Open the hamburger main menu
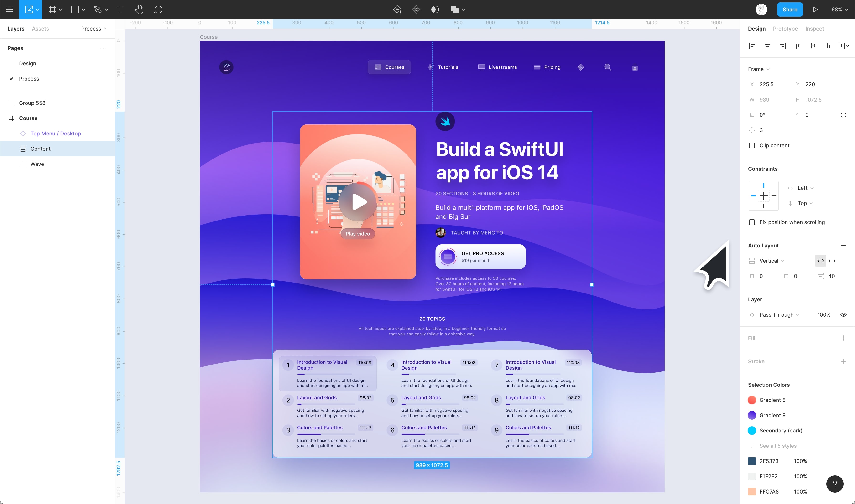855x504 pixels. tap(10, 10)
